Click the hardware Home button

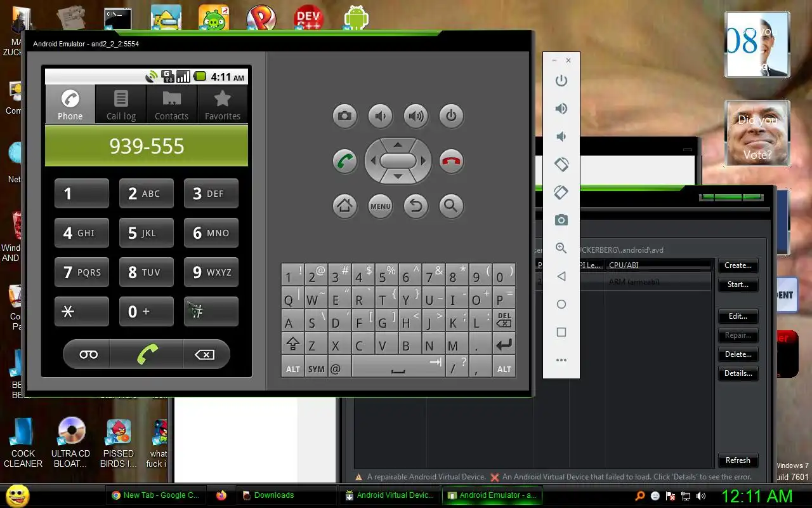tap(344, 206)
